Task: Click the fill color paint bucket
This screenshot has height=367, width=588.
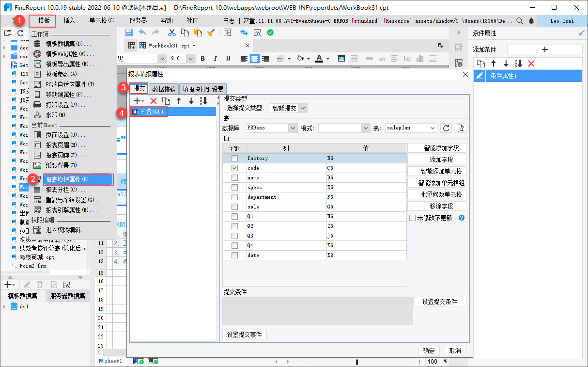Action: 300,58
